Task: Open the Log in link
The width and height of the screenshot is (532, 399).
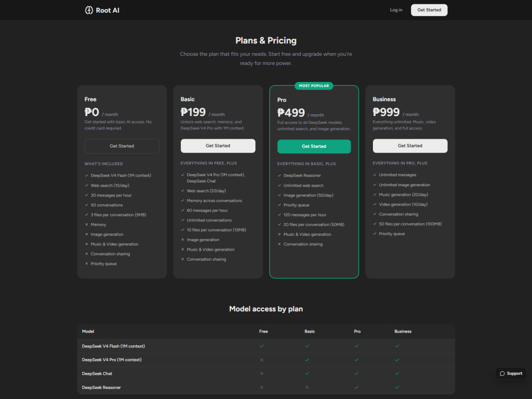Action: pos(396,10)
